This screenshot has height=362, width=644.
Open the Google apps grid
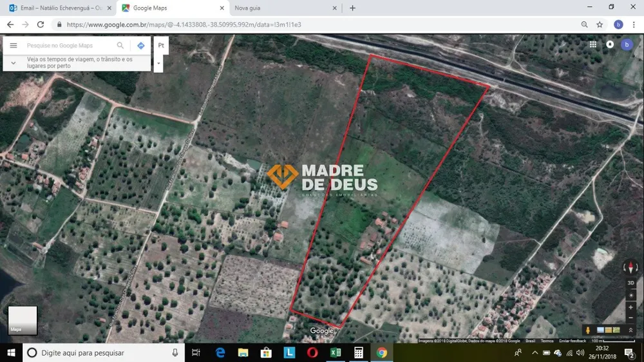592,44
